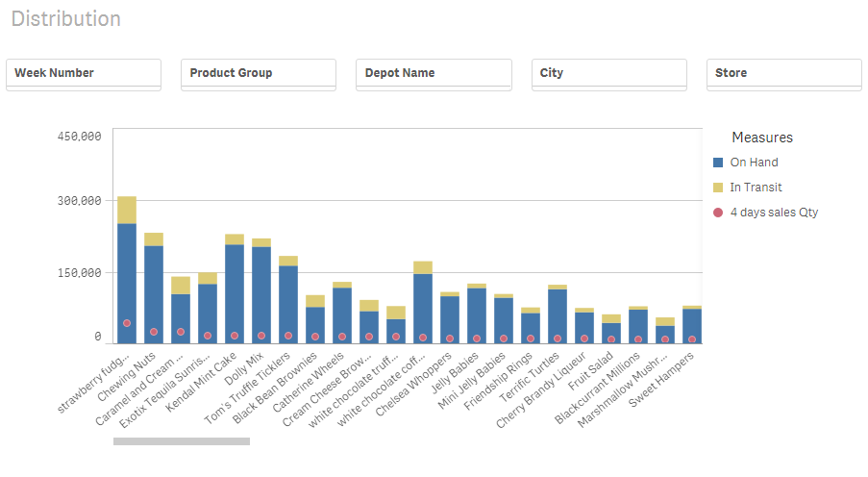Click the yellow In Transit legend swatch
This screenshot has width=868, height=477.
pos(717,188)
